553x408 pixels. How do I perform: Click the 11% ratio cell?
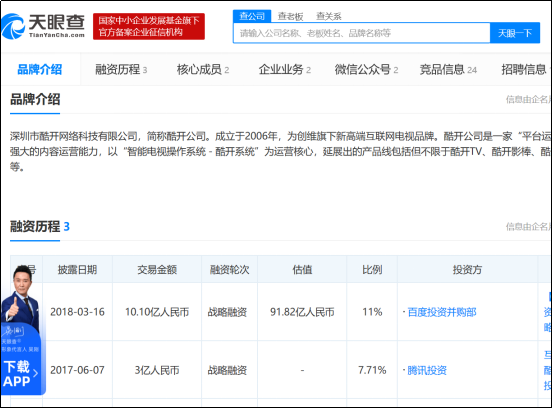[x=372, y=312]
